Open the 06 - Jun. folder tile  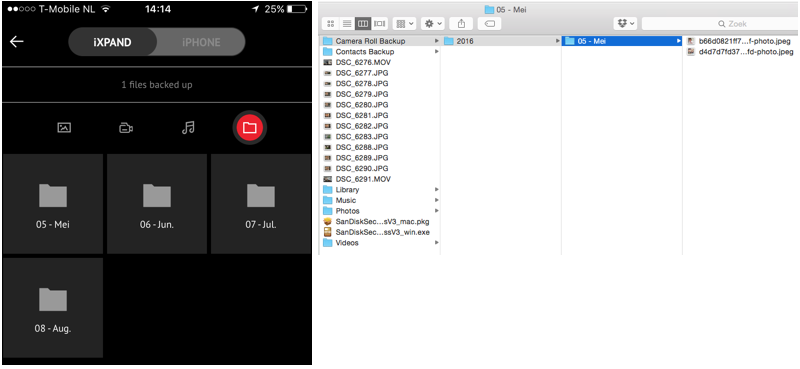pyautogui.click(x=157, y=204)
